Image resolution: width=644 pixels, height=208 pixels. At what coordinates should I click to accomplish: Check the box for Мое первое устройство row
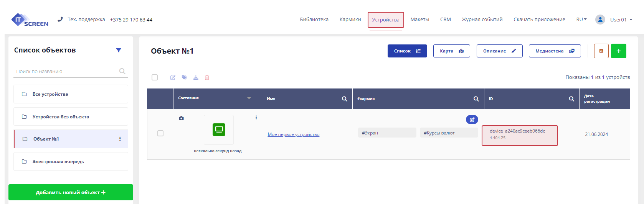tap(160, 133)
